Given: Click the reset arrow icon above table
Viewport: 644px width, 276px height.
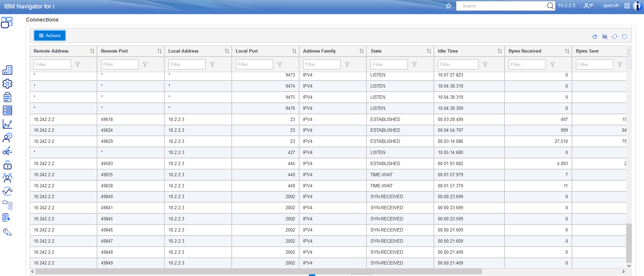Looking at the screenshot, I should (x=624, y=37).
